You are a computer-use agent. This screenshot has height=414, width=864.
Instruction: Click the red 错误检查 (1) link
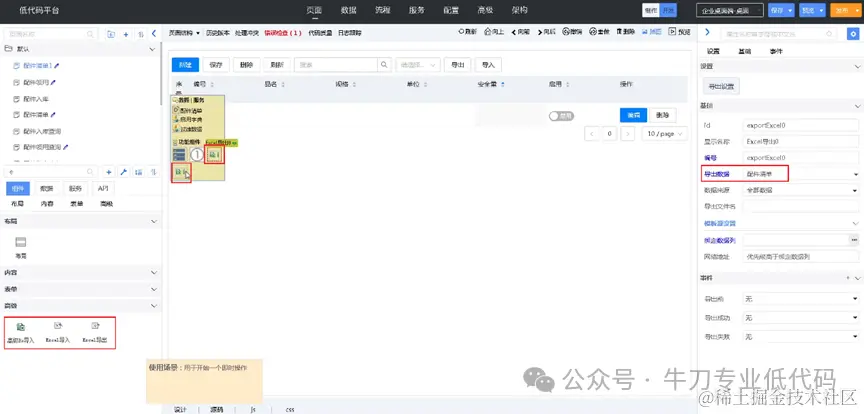point(283,33)
